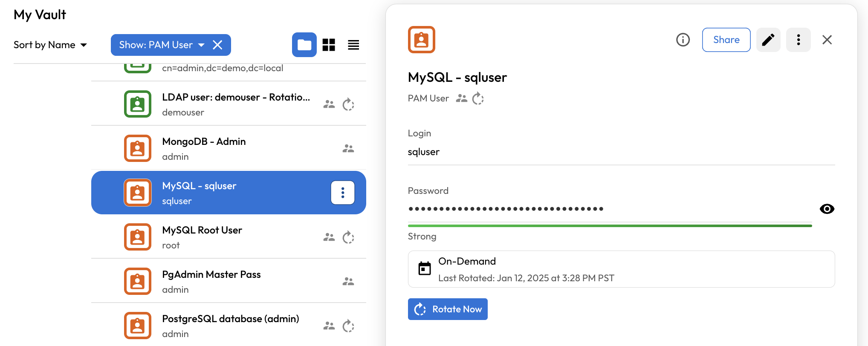Open the detail panel three-dot menu
Screen dimensions: 868x346
(x=798, y=40)
